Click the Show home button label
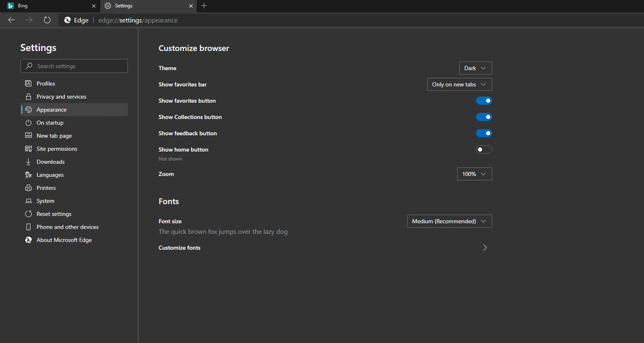The width and height of the screenshot is (644, 343). point(184,150)
